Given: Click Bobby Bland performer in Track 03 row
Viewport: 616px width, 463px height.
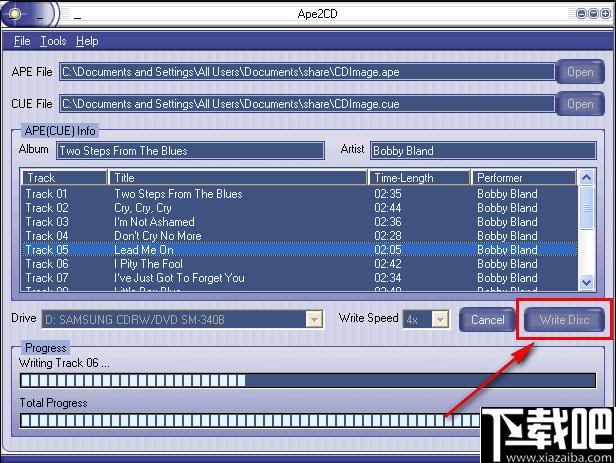Looking at the screenshot, I should coord(507,222).
